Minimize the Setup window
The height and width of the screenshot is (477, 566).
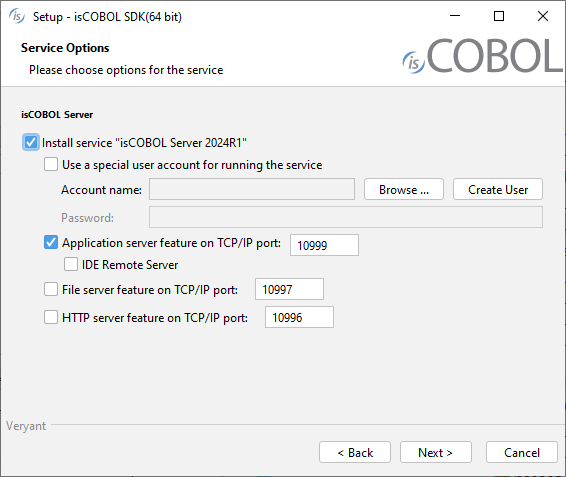455,16
